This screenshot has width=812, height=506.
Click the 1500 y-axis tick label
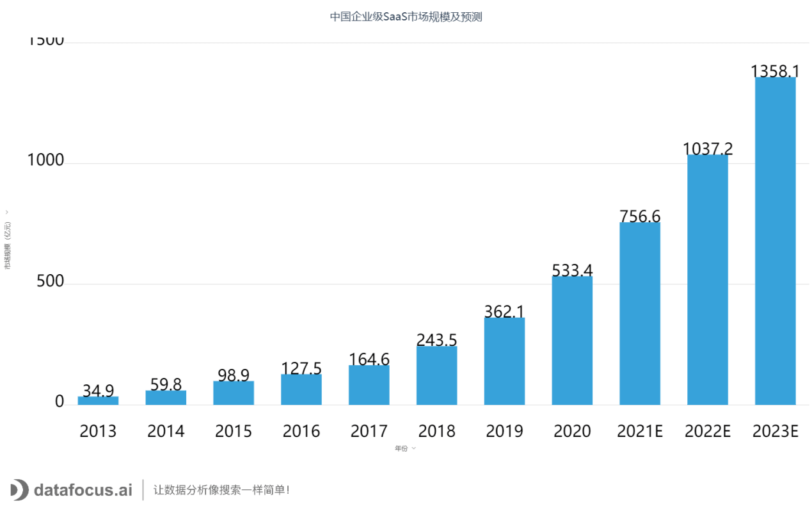pyautogui.click(x=47, y=39)
